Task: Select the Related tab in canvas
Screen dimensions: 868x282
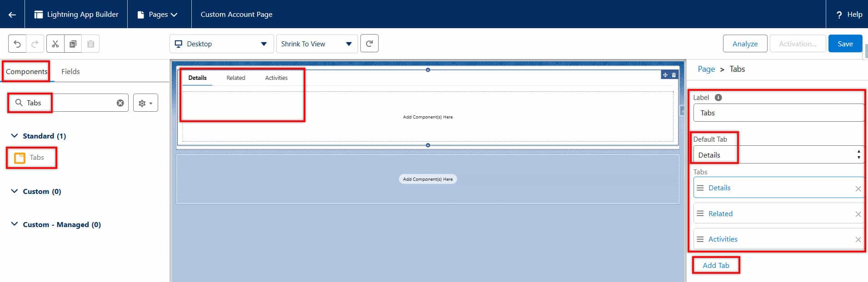Action: (x=236, y=78)
